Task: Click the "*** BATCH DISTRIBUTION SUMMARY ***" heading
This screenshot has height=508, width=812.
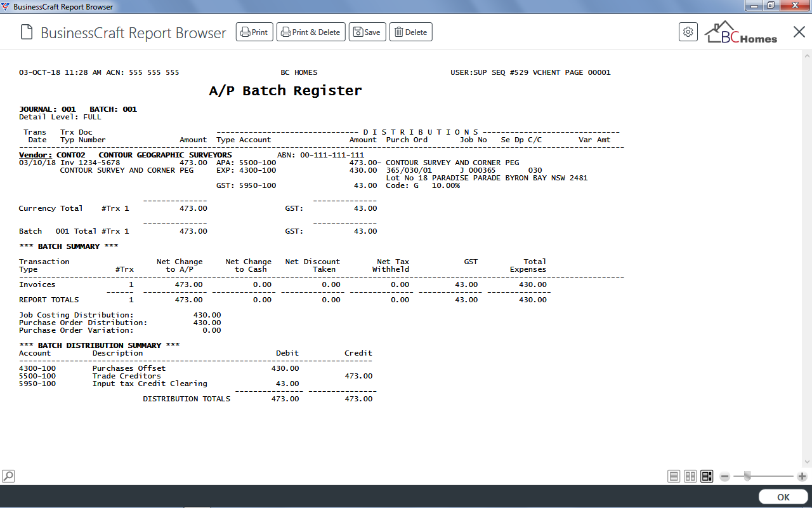Action: (x=100, y=345)
